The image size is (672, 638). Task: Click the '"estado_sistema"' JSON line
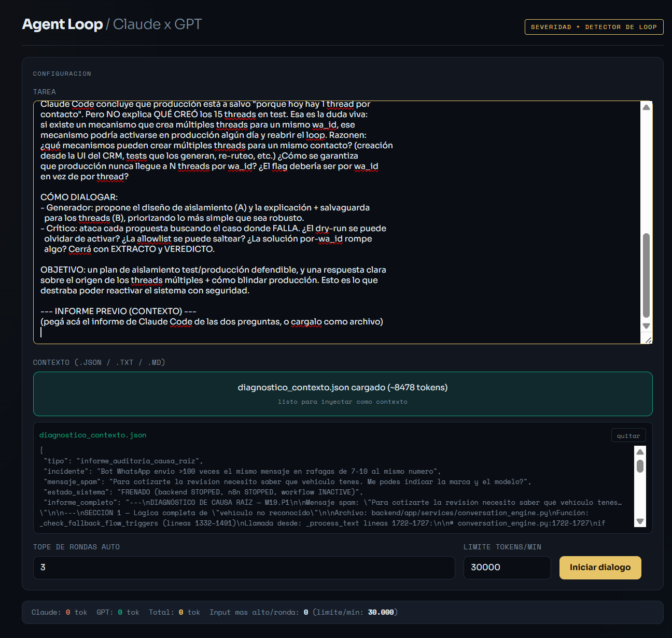[x=203, y=492]
